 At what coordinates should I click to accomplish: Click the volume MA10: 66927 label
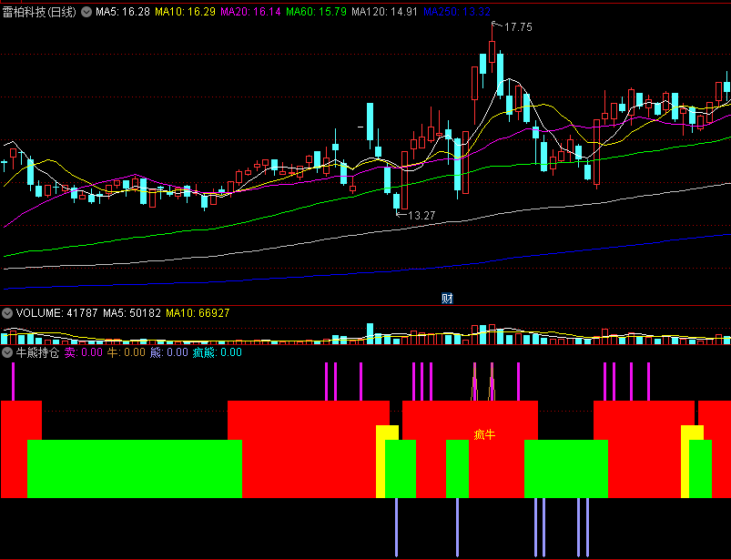pyautogui.click(x=198, y=313)
